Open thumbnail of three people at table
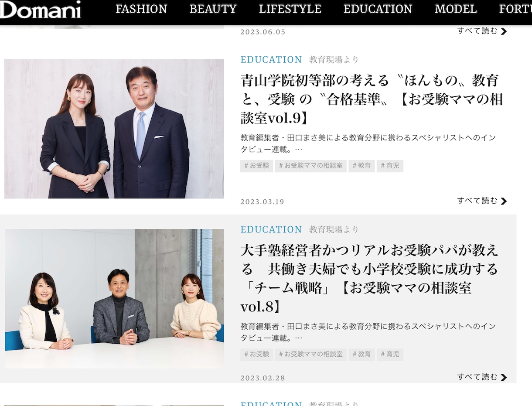 [x=114, y=299]
